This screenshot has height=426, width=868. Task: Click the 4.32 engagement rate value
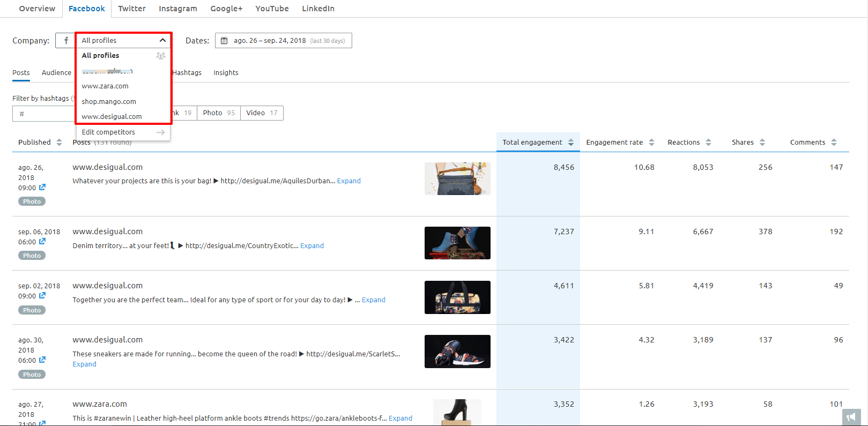pos(647,340)
